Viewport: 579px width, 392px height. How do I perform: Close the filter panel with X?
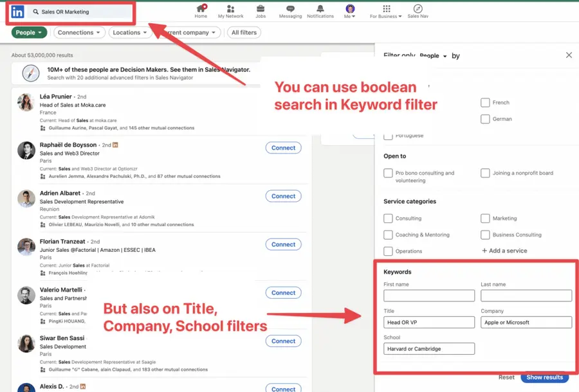click(x=569, y=55)
